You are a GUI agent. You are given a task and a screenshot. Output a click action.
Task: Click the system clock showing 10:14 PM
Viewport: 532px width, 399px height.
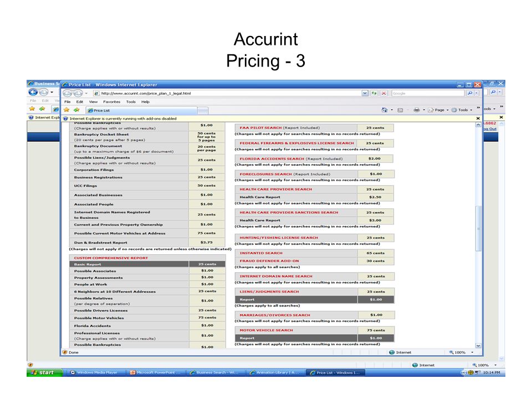pyautogui.click(x=492, y=372)
